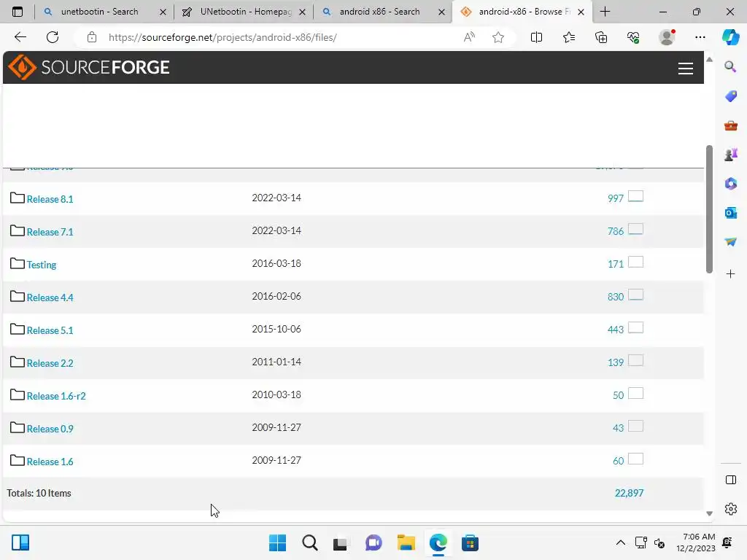Open the Release 7.1 folder

(50, 232)
